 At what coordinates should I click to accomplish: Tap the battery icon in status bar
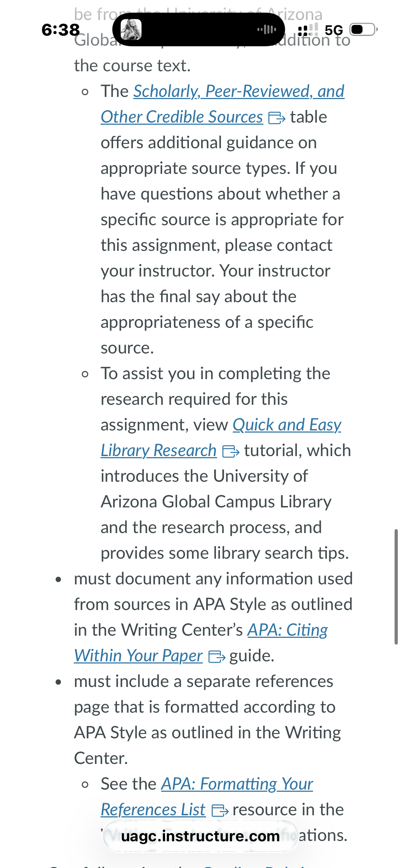click(363, 30)
